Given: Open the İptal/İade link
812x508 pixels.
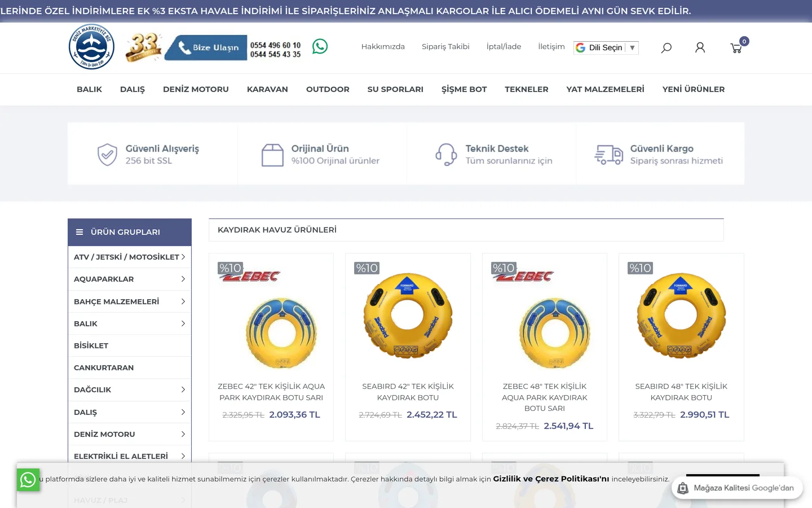Looking at the screenshot, I should pyautogui.click(x=504, y=46).
